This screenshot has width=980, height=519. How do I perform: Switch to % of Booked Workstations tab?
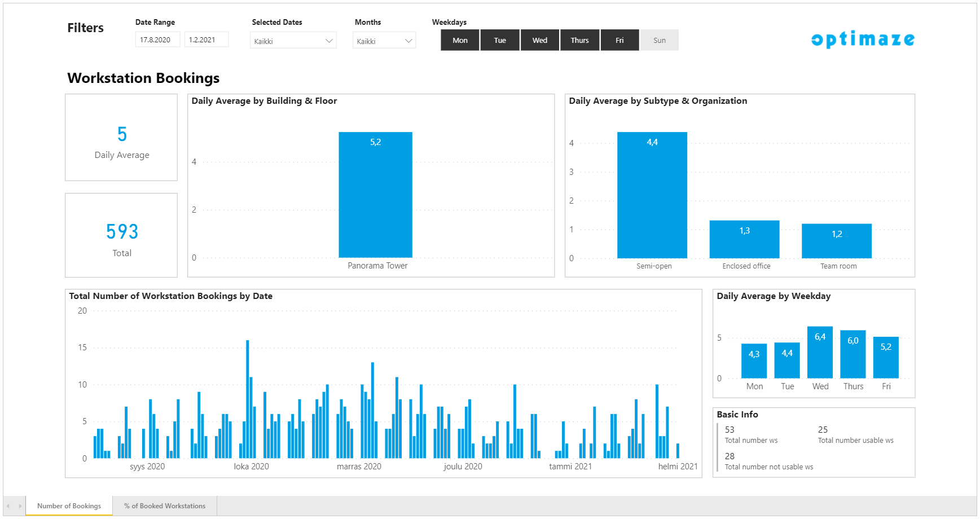[x=165, y=506]
